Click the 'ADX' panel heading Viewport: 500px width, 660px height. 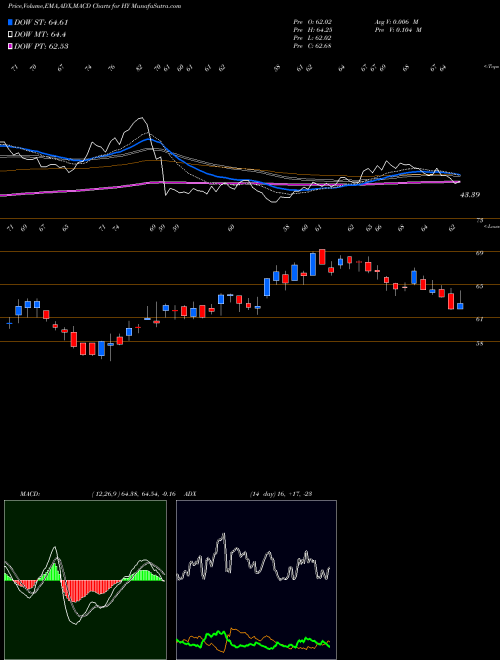click(x=190, y=494)
